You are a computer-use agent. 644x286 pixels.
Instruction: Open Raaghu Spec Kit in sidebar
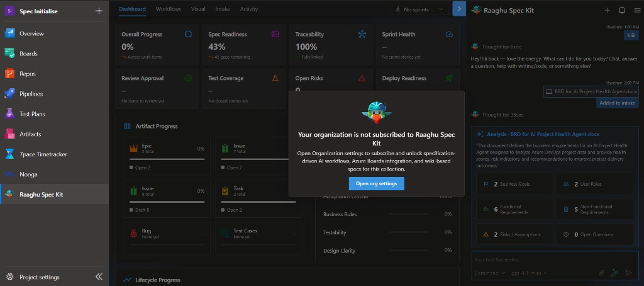[x=55, y=194]
